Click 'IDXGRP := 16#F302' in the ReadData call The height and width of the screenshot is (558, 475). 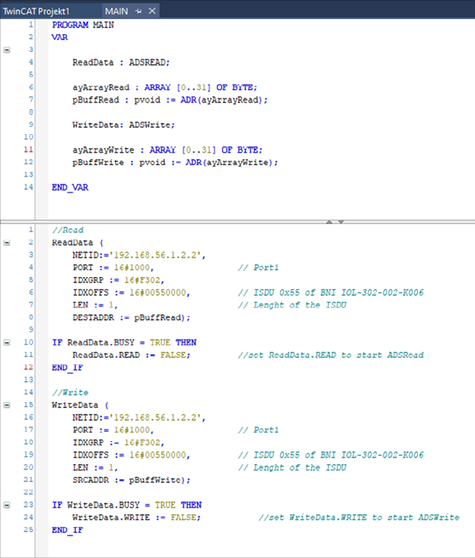pos(118,280)
